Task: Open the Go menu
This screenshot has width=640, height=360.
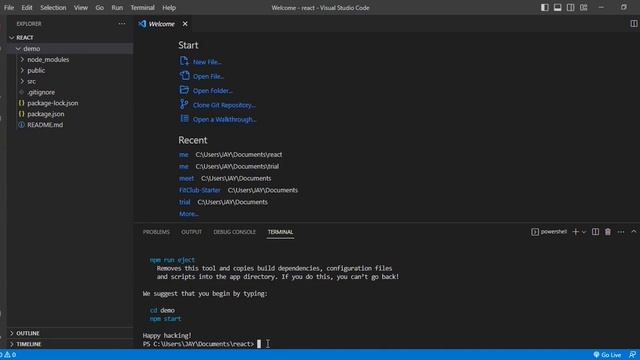Action: coord(100,8)
